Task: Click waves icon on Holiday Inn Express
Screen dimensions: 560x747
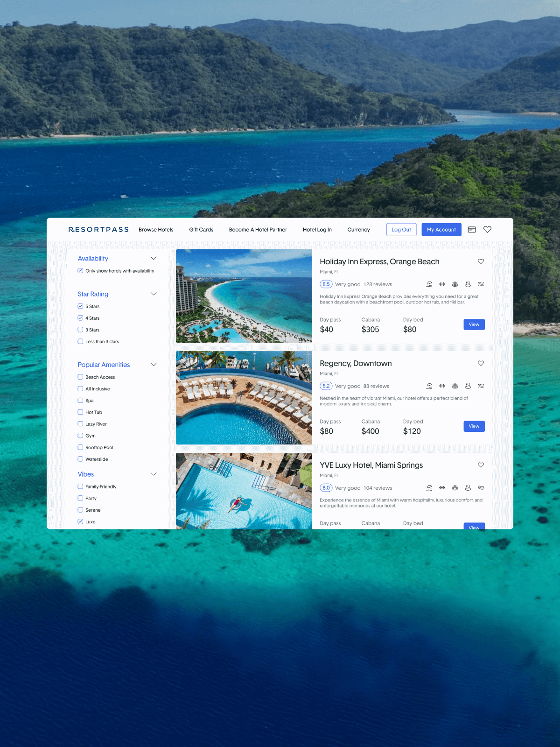Action: [481, 284]
